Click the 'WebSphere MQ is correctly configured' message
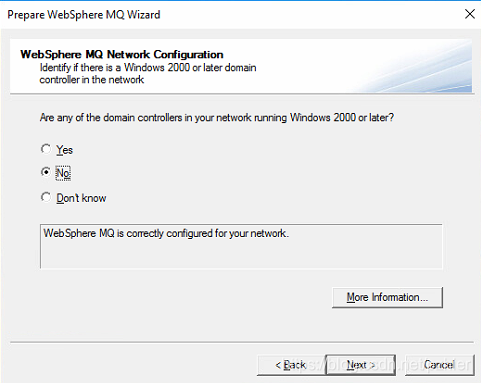The width and height of the screenshot is (481, 383). point(166,233)
